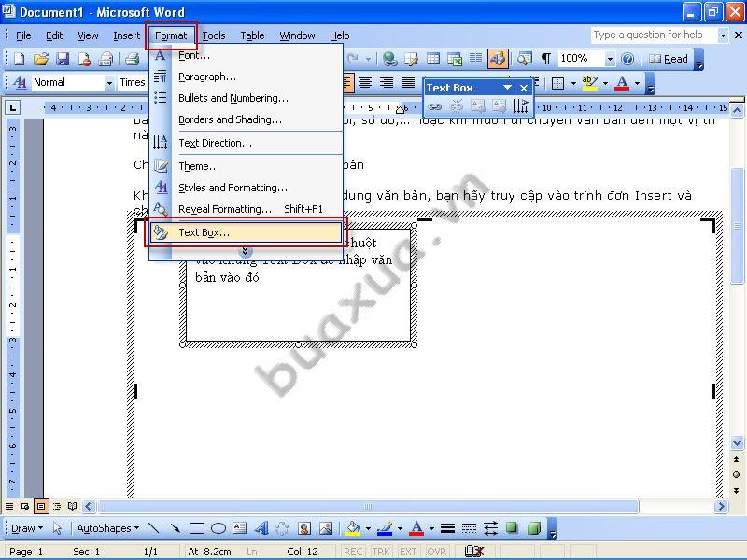Apply 3-D Style to the shape
The image size is (747, 560).
tap(533, 528)
